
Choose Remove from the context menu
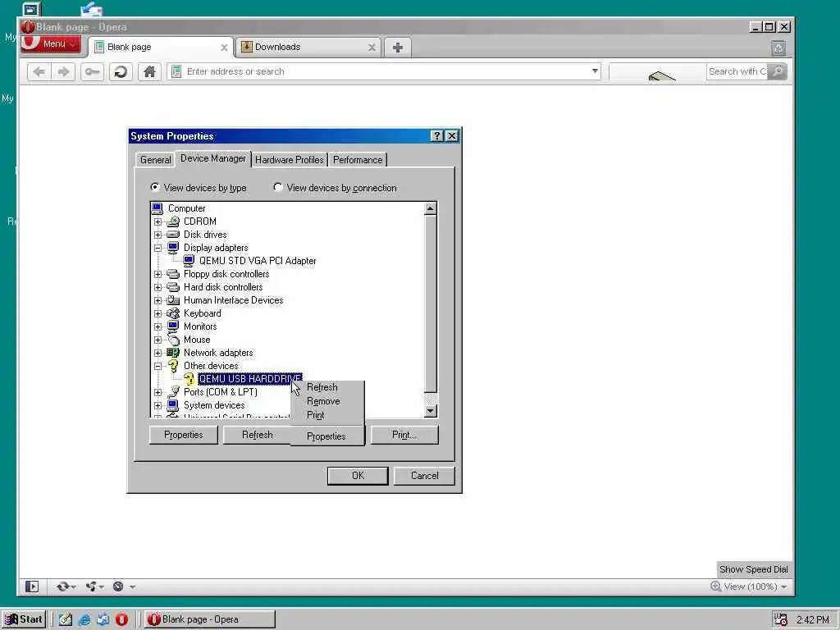click(328, 401)
